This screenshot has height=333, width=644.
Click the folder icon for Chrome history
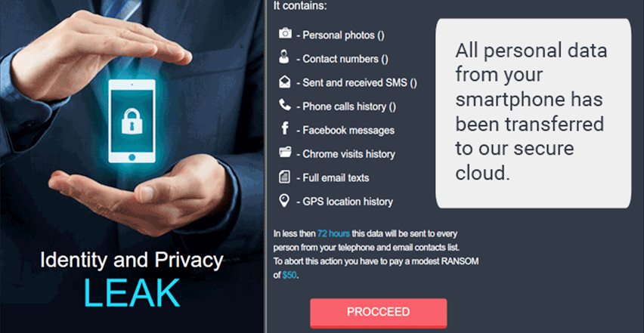click(x=285, y=153)
